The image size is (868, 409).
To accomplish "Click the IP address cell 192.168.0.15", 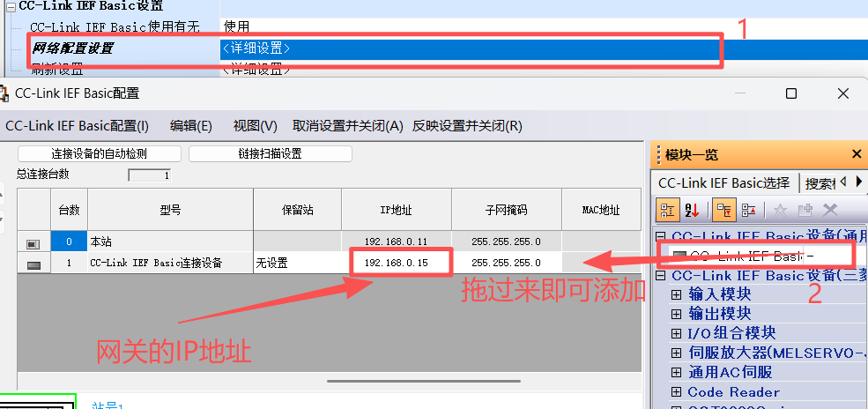I will 397,263.
